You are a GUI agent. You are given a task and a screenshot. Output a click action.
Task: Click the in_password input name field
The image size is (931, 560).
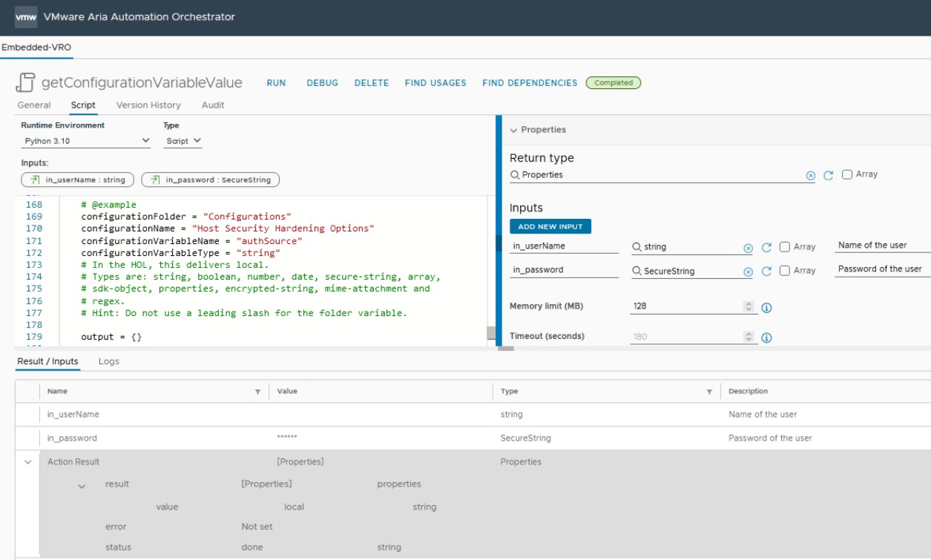coord(564,270)
